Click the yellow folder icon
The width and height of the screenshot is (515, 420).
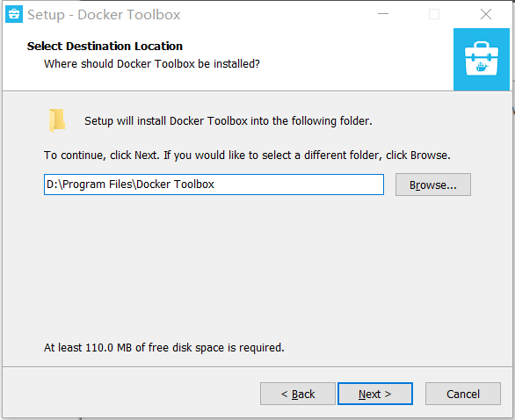coord(57,120)
